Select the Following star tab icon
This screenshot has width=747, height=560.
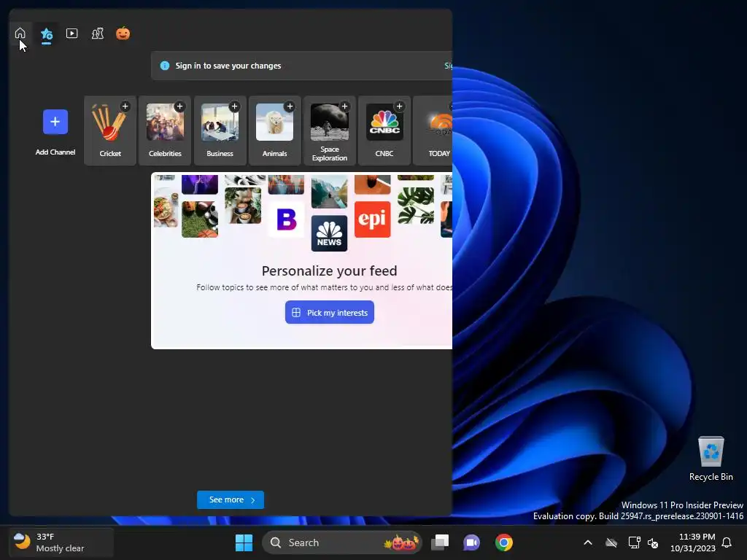coord(46,34)
